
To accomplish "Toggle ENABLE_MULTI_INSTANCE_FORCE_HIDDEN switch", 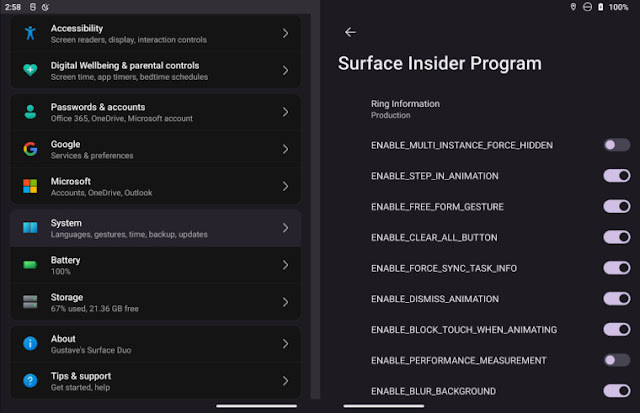I will pos(617,145).
